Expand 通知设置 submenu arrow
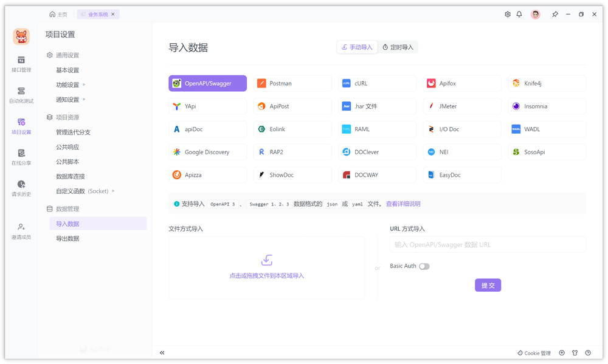 (84, 99)
